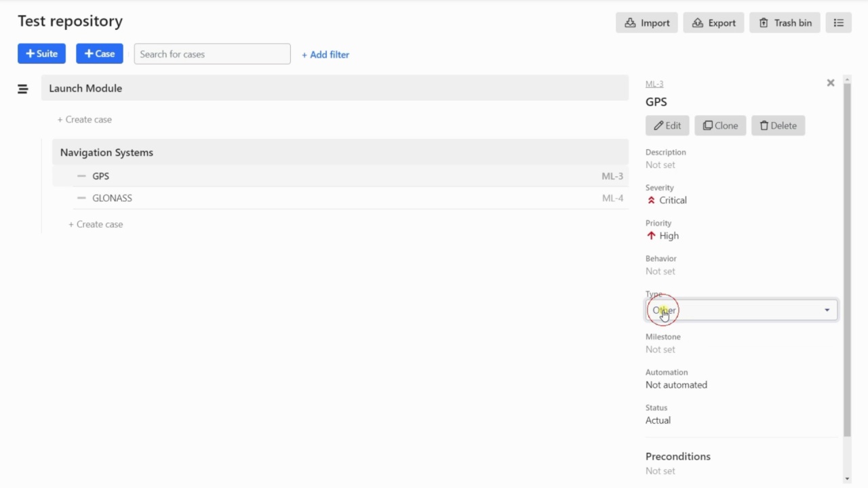Select the Navigation Systems suite header
The image size is (868, 488).
340,152
